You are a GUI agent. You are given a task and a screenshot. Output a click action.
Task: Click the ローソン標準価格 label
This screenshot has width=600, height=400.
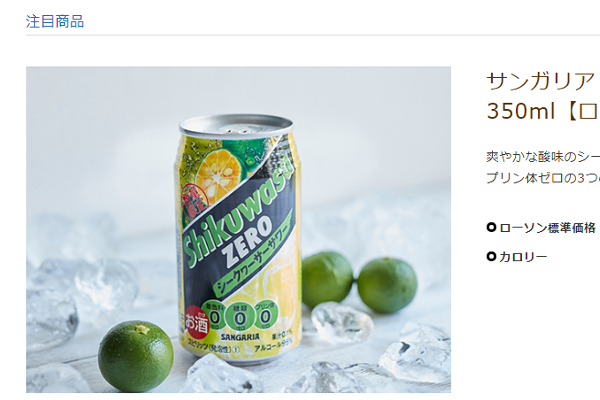coord(548,228)
